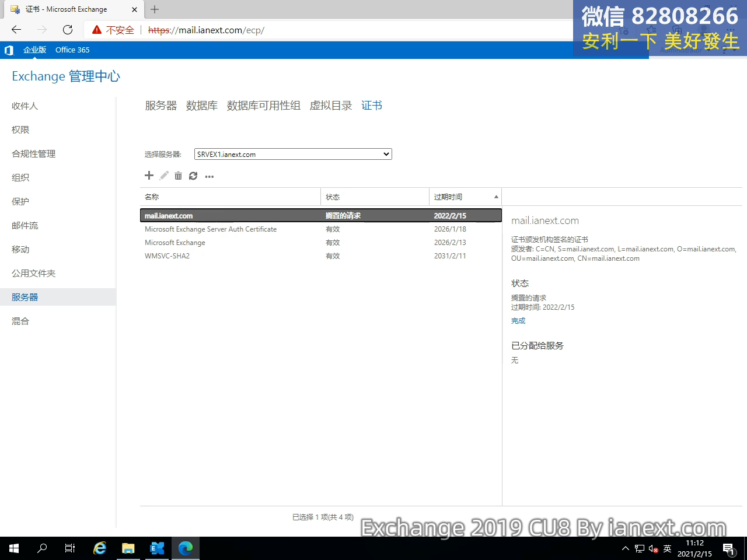Screen dimensions: 747x560
Task: Open taskbar search
Action: tap(42, 548)
